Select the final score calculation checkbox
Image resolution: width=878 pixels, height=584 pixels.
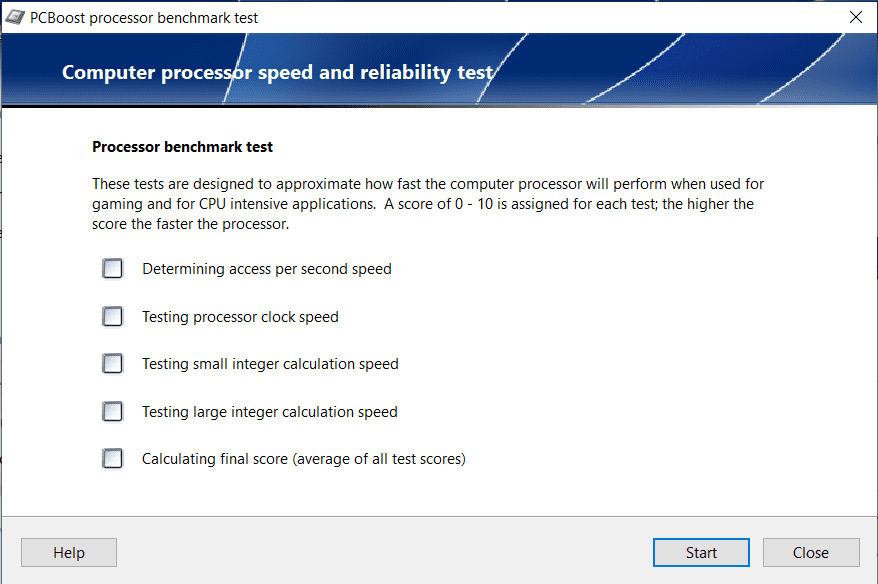click(x=113, y=459)
